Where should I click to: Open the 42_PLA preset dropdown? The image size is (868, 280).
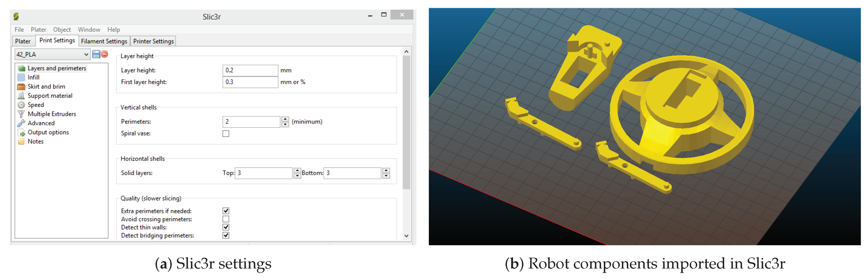click(52, 54)
